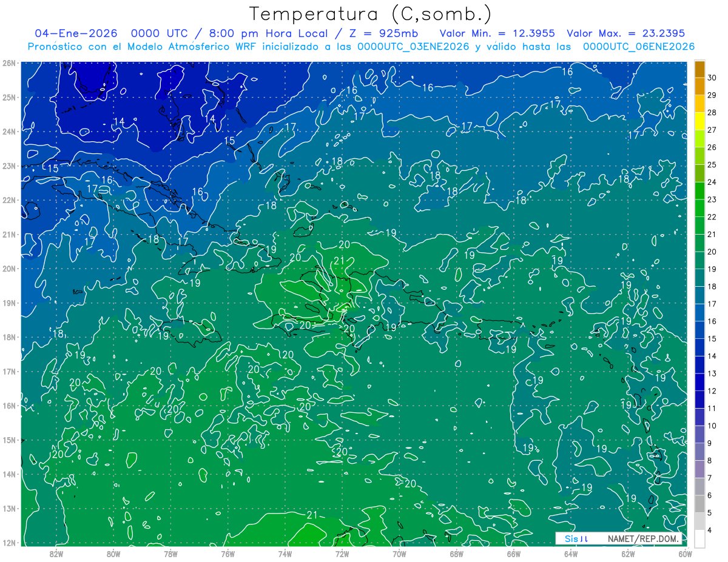Click 'Valor Min. = 12.3955' text
Image resolution: width=728 pixels, height=562 pixels.
click(497, 33)
